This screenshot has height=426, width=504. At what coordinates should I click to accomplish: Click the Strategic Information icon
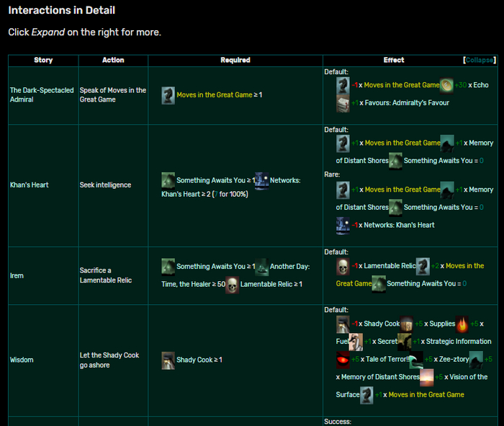tap(405, 342)
